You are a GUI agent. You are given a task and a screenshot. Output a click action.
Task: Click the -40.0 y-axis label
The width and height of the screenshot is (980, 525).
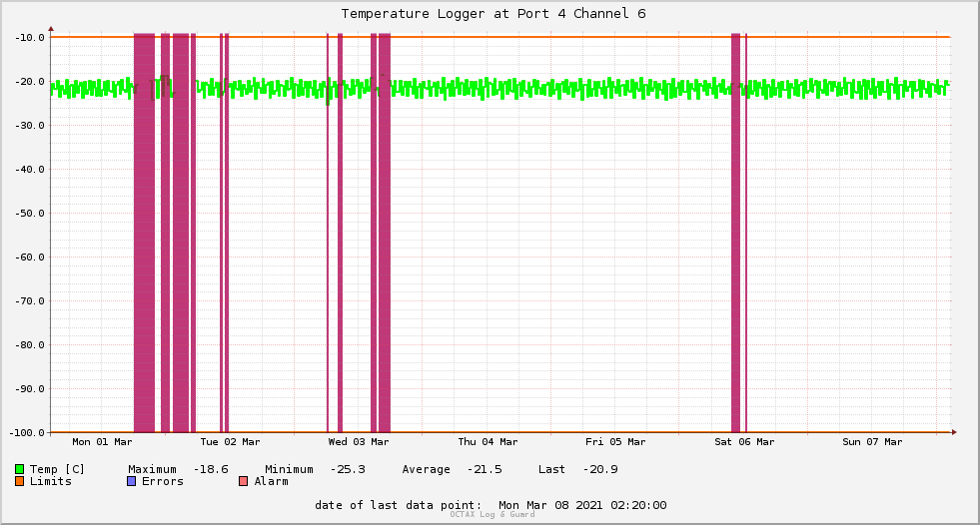click(29, 169)
